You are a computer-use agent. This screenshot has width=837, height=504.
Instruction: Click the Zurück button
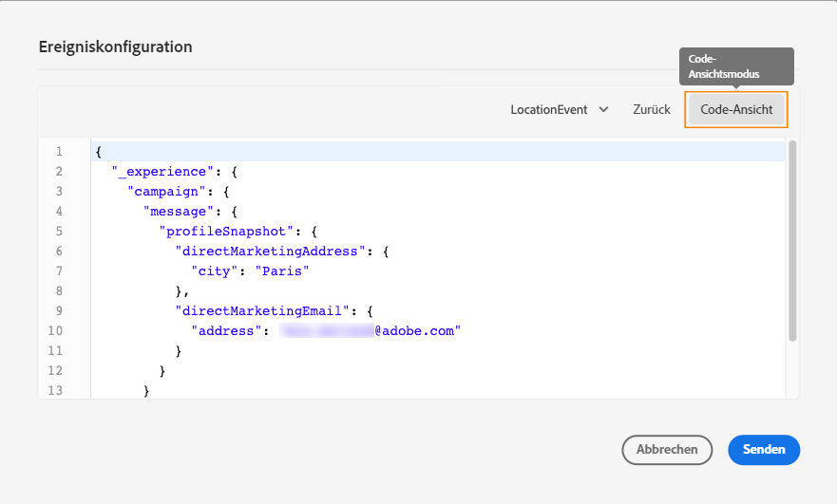[x=652, y=109]
